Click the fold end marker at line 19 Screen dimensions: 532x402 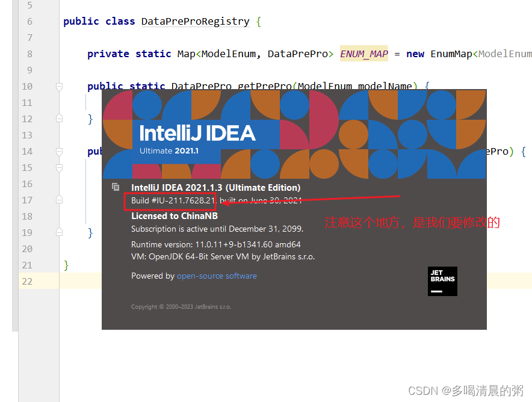click(x=59, y=232)
